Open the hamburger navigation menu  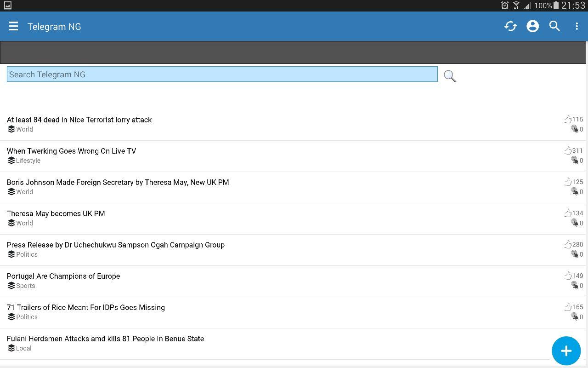click(x=13, y=26)
